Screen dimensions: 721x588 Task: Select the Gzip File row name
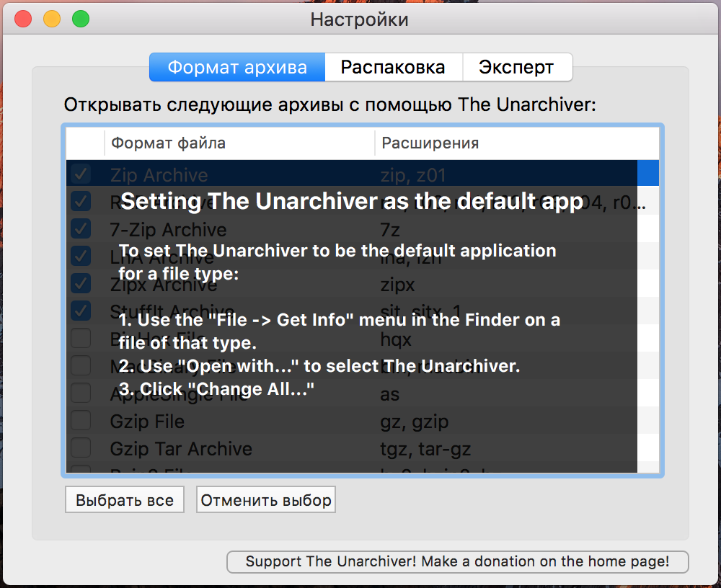pos(147,421)
